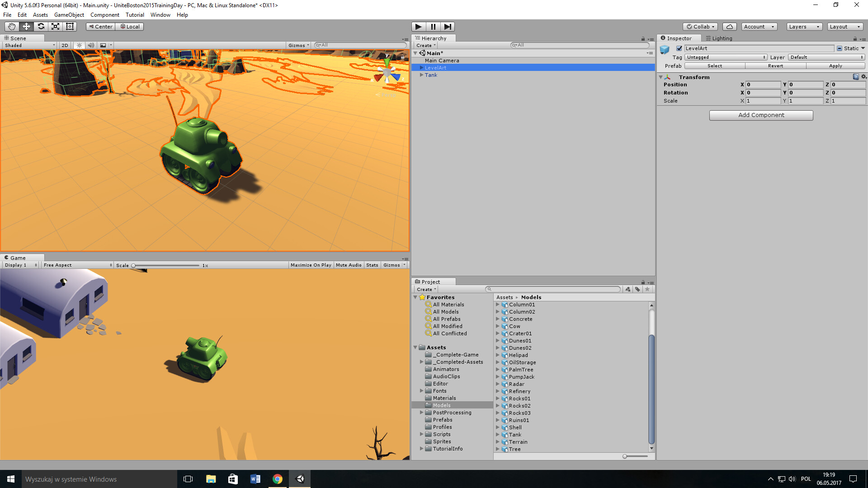Image resolution: width=868 pixels, height=488 pixels.
Task: Click the Add Component button
Action: click(x=761, y=115)
